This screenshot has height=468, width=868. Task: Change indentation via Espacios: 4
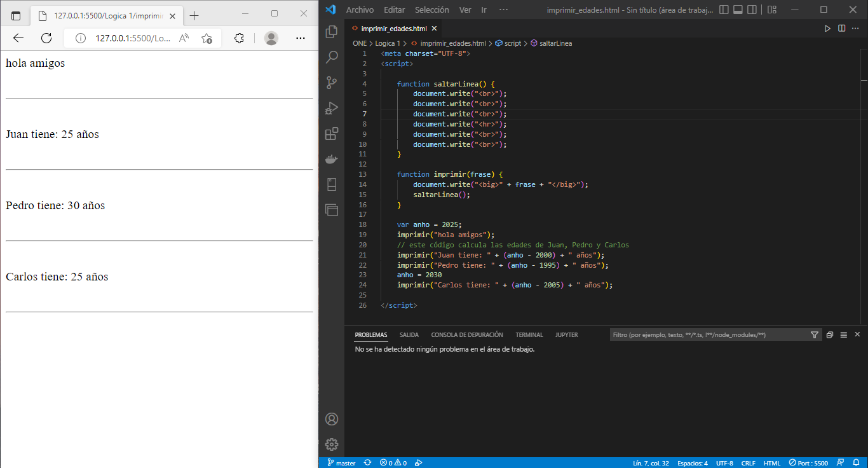point(693,463)
